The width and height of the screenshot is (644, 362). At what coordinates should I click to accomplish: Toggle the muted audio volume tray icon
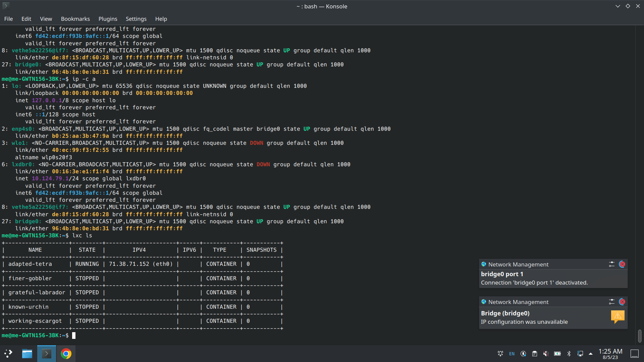(546, 353)
